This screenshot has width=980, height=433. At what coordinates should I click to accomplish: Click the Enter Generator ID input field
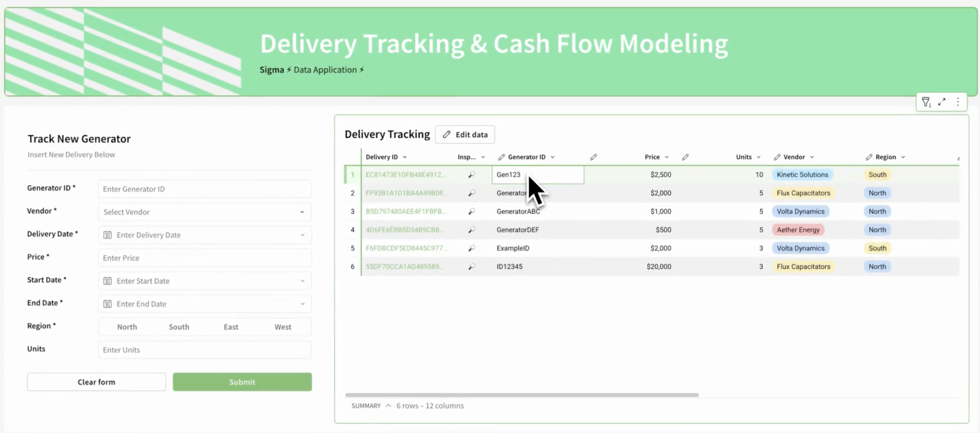[x=205, y=189]
